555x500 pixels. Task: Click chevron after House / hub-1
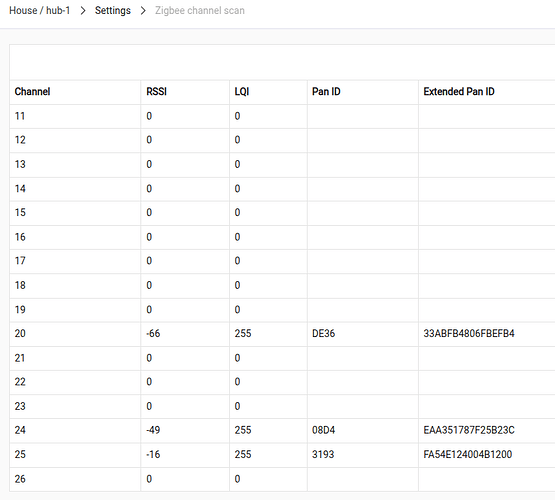click(83, 11)
